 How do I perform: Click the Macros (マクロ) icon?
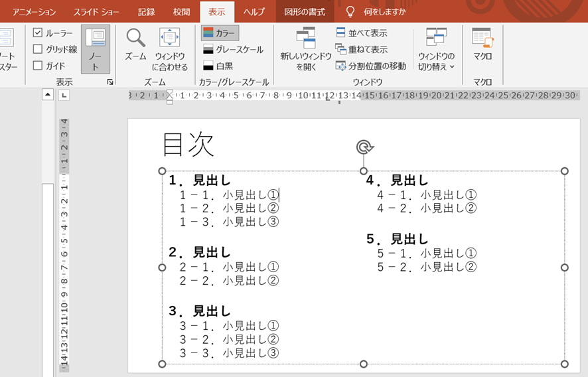[x=482, y=40]
